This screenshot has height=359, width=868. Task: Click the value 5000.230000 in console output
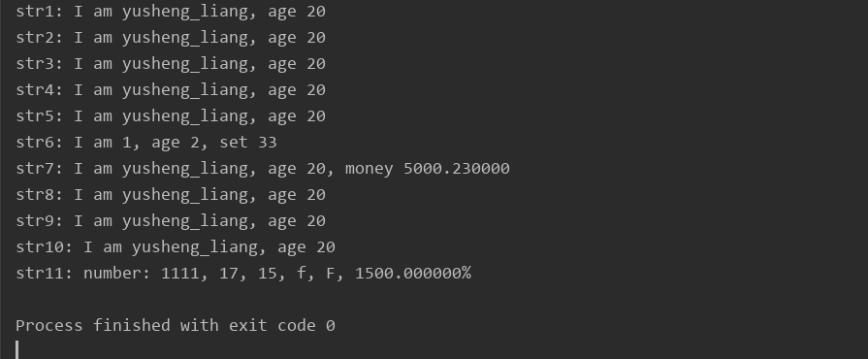tap(457, 169)
